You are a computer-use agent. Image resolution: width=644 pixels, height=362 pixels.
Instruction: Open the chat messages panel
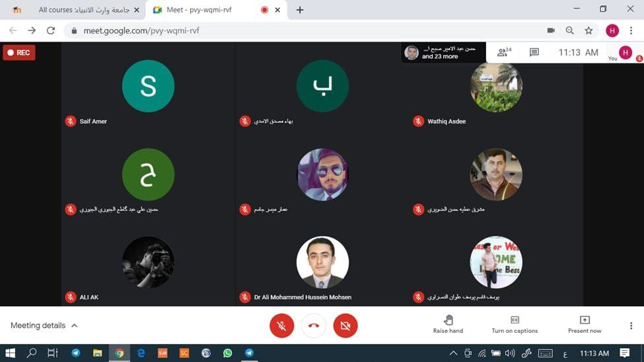(534, 52)
